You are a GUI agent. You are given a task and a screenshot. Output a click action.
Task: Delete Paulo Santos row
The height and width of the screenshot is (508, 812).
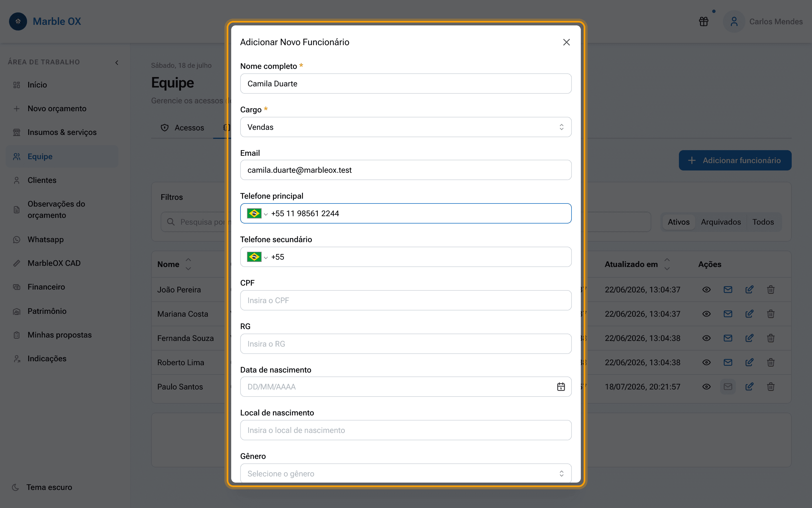pyautogui.click(x=771, y=387)
